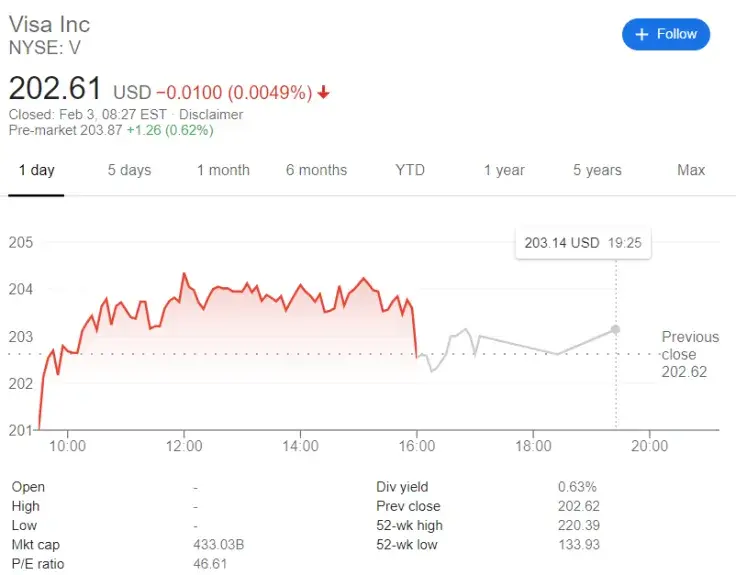The height and width of the screenshot is (575, 736).
Task: Switch to the 1 month range
Action: tap(223, 170)
